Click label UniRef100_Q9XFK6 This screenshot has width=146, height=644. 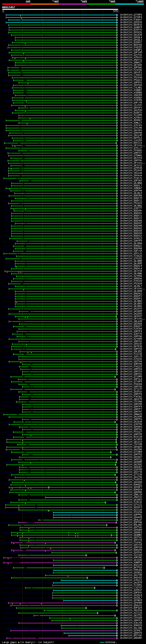click(x=131, y=85)
